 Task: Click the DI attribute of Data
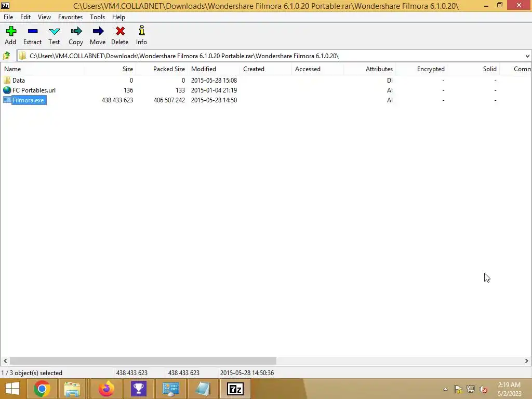(390, 81)
